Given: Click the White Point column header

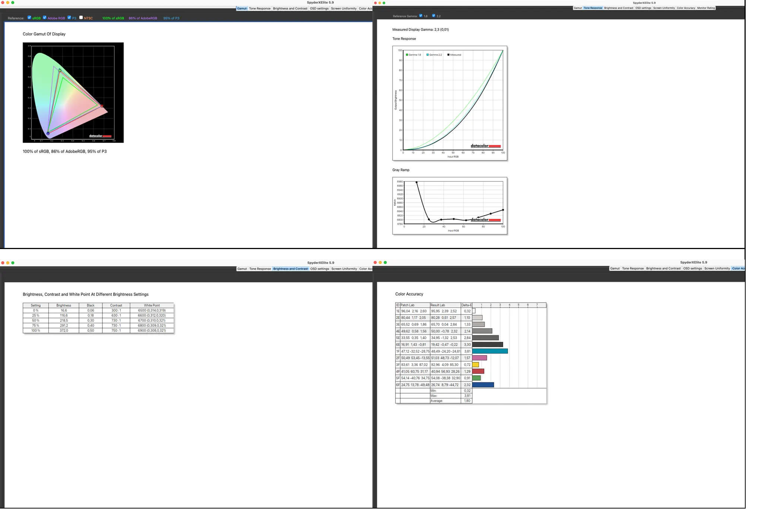Looking at the screenshot, I should tap(152, 305).
